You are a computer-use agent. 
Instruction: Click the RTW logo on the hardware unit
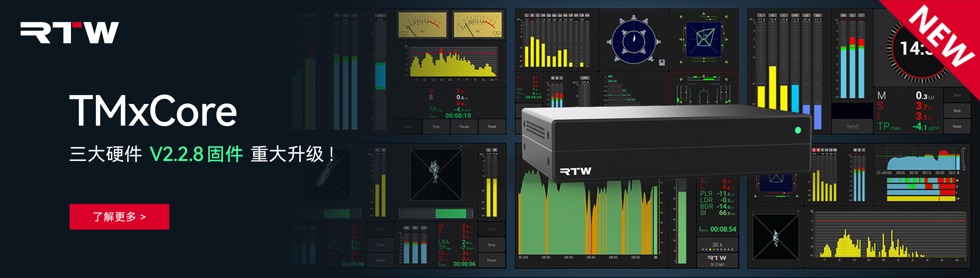(x=575, y=171)
